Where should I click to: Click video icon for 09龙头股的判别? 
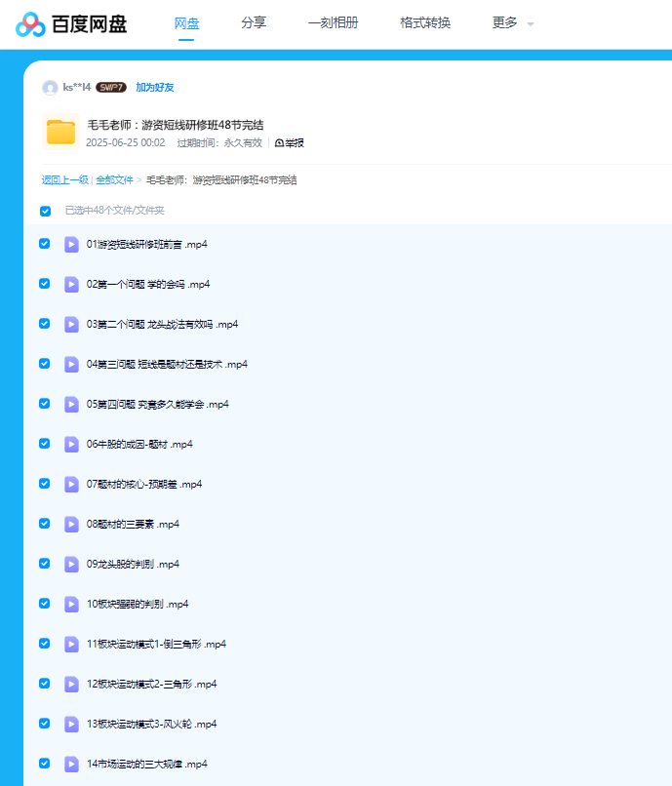coord(71,564)
